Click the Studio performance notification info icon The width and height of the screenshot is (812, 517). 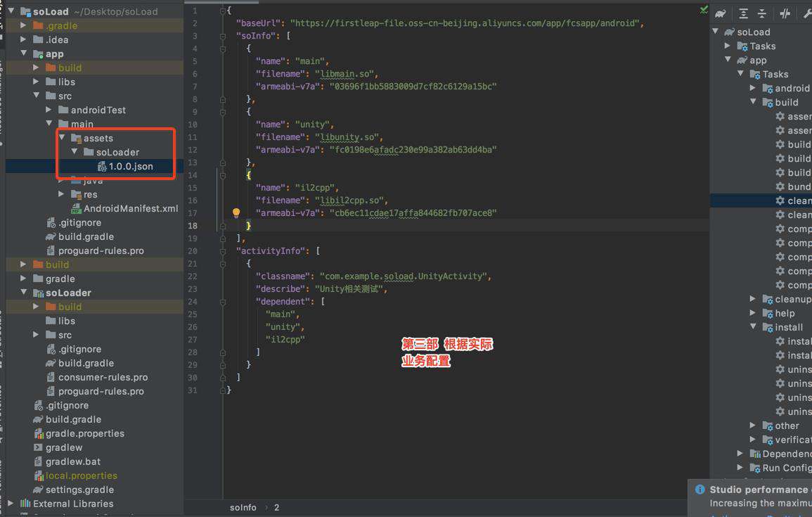pos(700,490)
